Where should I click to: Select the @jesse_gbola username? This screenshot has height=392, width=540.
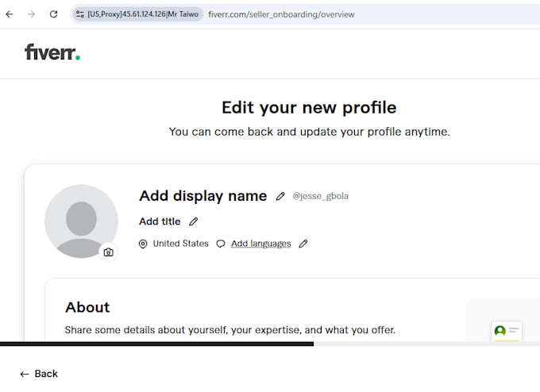[x=321, y=196]
